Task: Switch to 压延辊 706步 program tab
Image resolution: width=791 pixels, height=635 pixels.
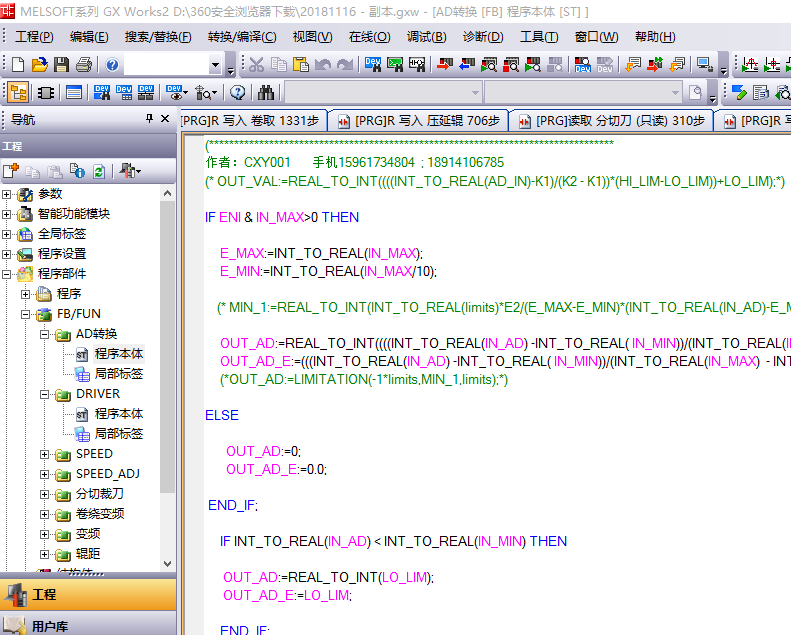Action: click(x=418, y=121)
